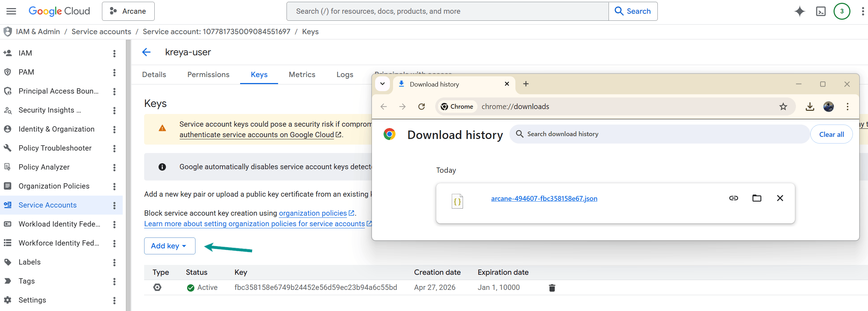Open the Arcane project picker
868x311 pixels.
click(128, 11)
